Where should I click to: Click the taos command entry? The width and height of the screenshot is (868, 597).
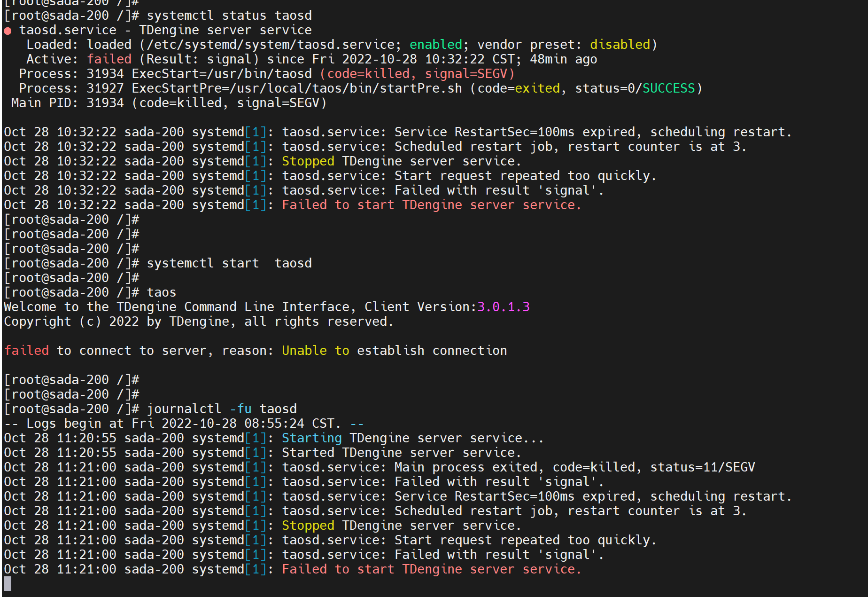[x=162, y=292]
